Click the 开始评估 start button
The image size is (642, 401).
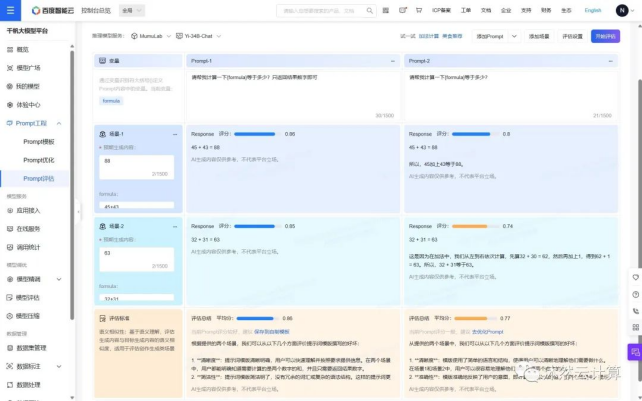(605, 36)
